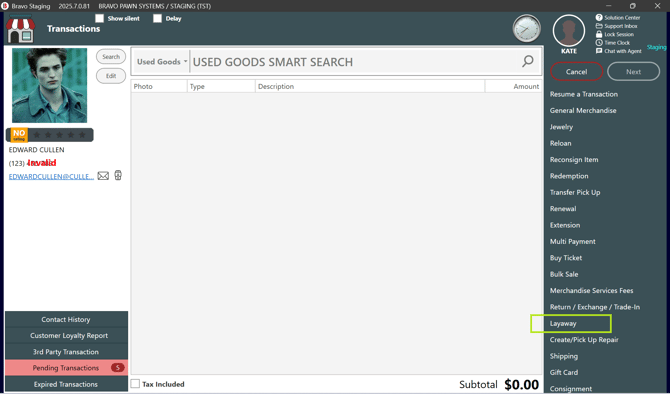Screen dimensions: 670x394
Task: Select Return / Exchange / Trade-In
Action: tap(595, 307)
